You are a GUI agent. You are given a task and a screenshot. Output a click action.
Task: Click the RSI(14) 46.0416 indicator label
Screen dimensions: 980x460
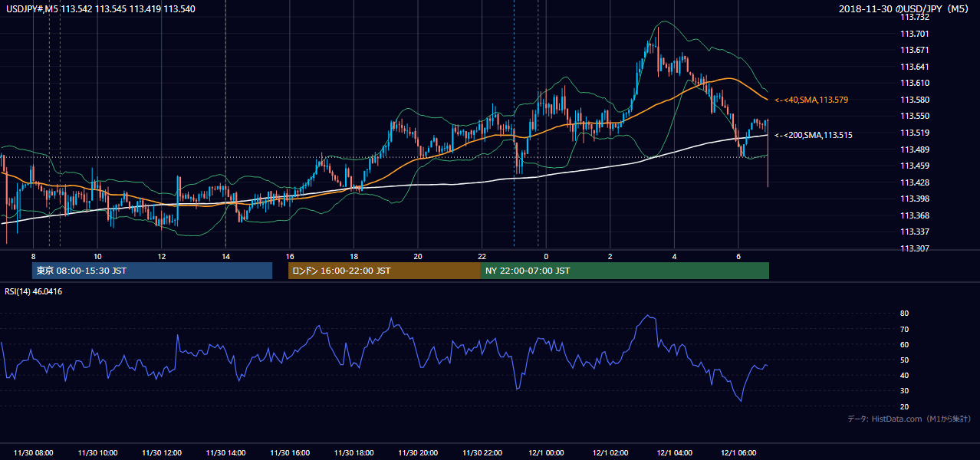click(34, 291)
